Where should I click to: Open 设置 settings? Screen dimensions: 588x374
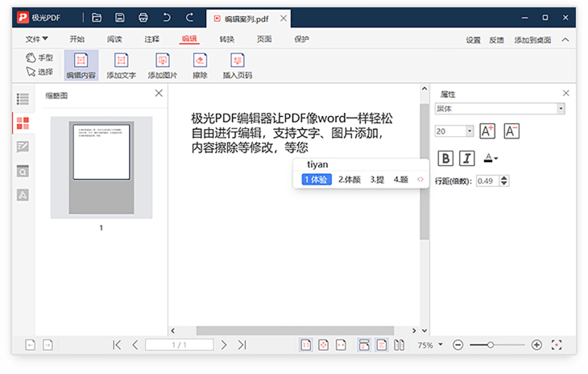pyautogui.click(x=473, y=40)
